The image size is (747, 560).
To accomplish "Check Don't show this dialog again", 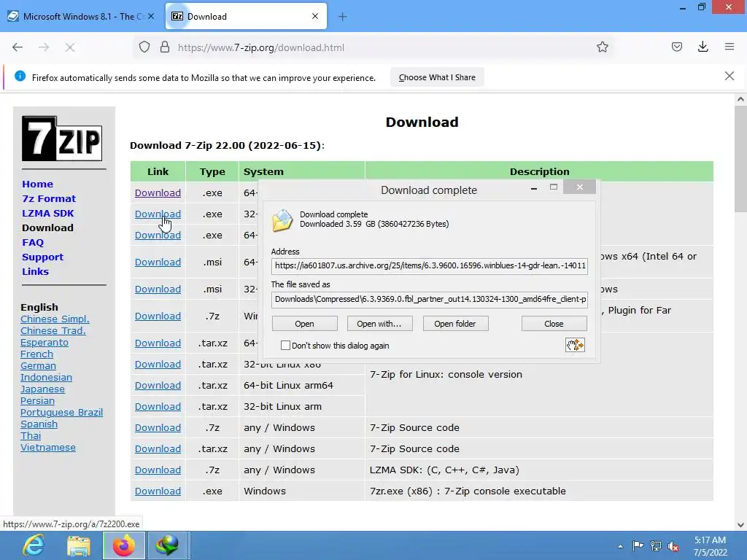I will 285,346.
